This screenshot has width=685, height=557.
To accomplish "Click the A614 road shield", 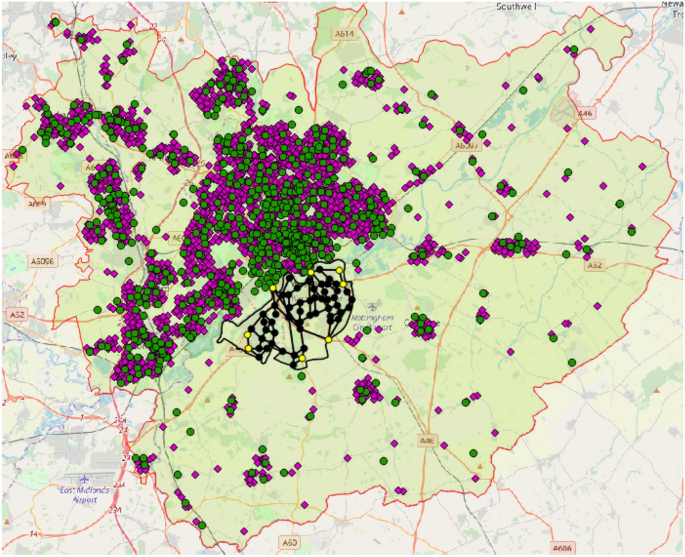I will (x=344, y=34).
